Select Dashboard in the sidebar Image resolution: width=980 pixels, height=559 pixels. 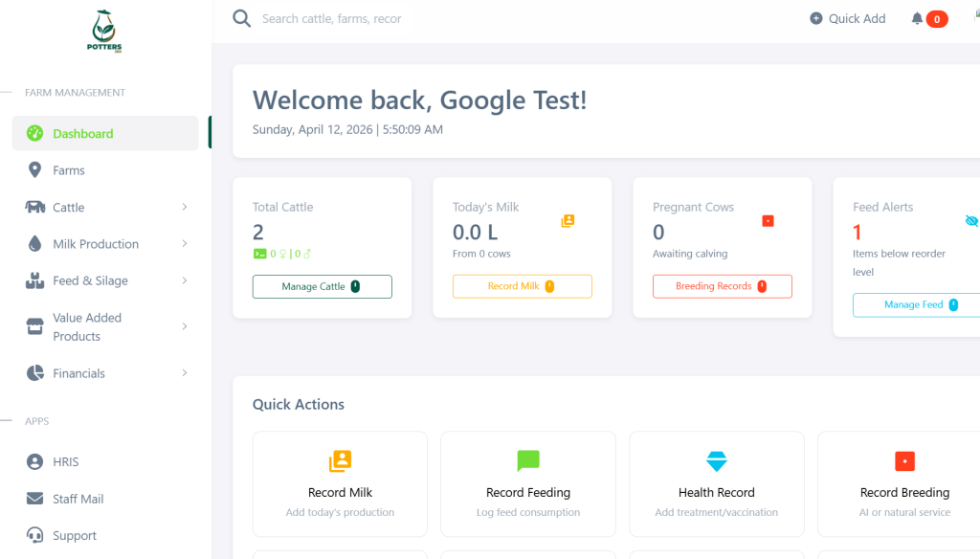coord(83,134)
